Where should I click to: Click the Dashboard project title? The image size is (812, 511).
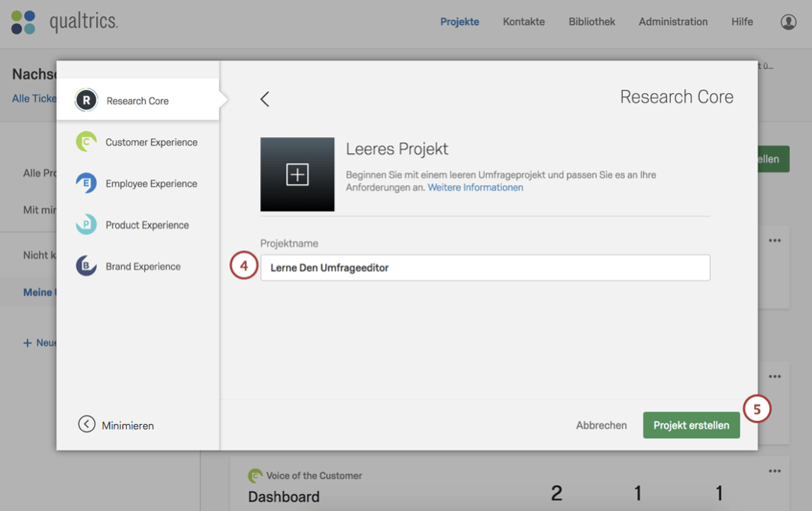pos(284,497)
